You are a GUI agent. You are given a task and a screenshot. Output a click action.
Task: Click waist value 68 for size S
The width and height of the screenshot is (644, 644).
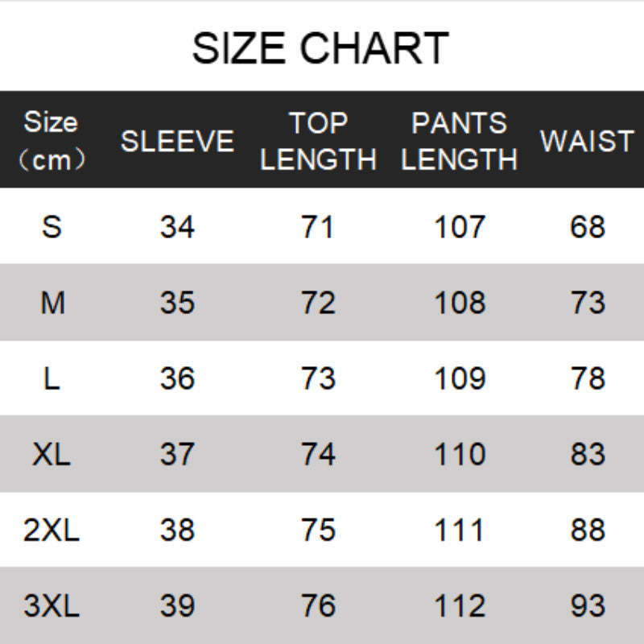(x=587, y=227)
